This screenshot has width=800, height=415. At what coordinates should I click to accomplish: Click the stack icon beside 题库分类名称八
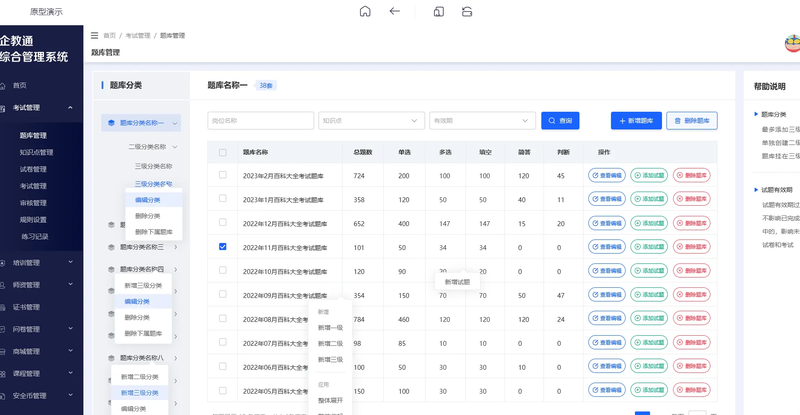pos(111,358)
